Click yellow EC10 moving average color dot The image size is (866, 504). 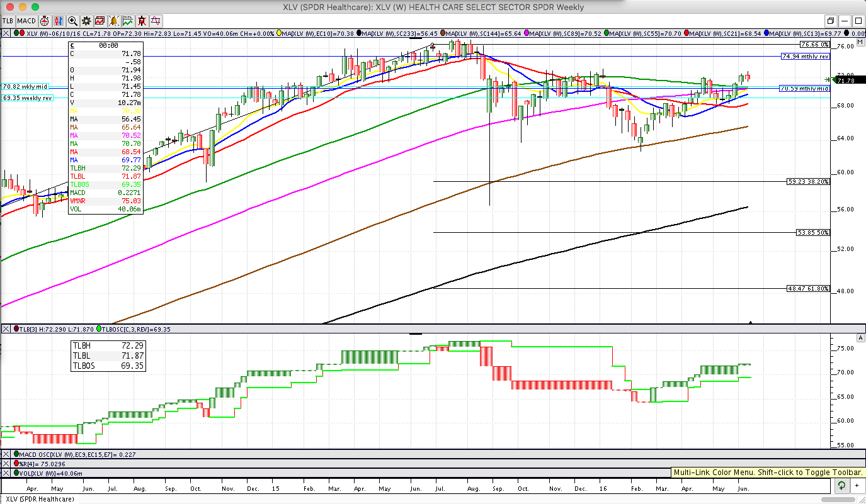click(x=278, y=33)
